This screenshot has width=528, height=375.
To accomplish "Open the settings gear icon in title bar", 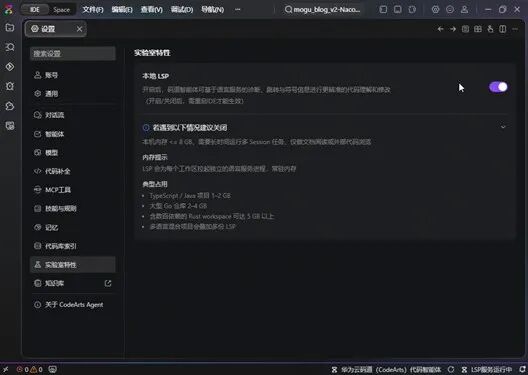I will (435, 9).
